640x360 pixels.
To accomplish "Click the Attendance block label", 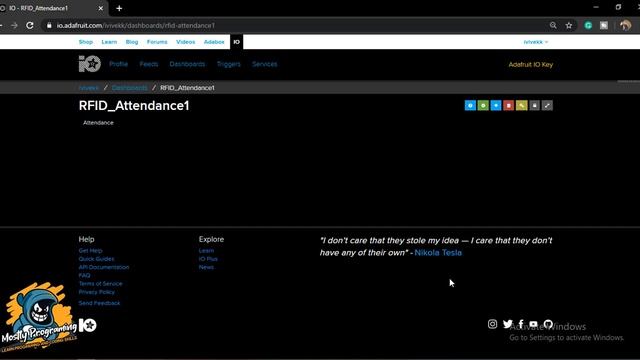I will pos(98,123).
